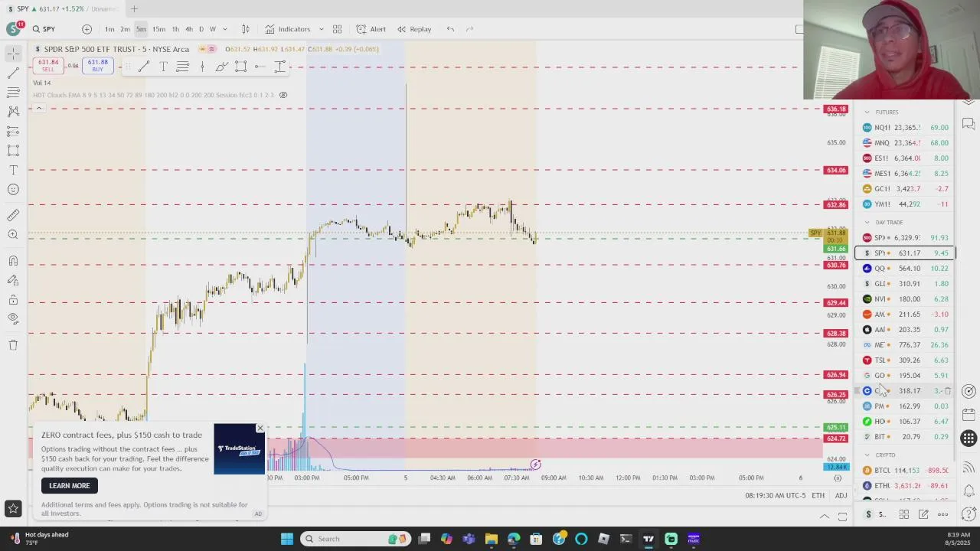The height and width of the screenshot is (551, 980).
Task: Open chart settings gear on time axis
Action: point(838,478)
